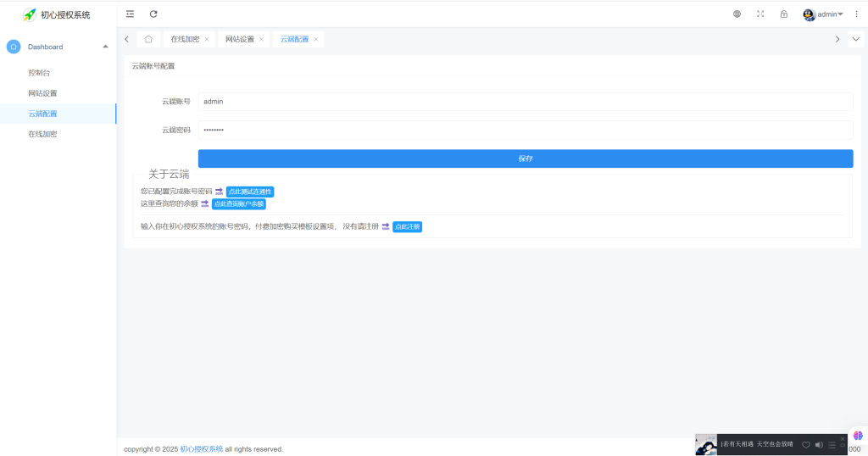The height and width of the screenshot is (456, 868).
Task: Click the arrow icon after 您已配置完成账号密码
Action: [x=220, y=192]
